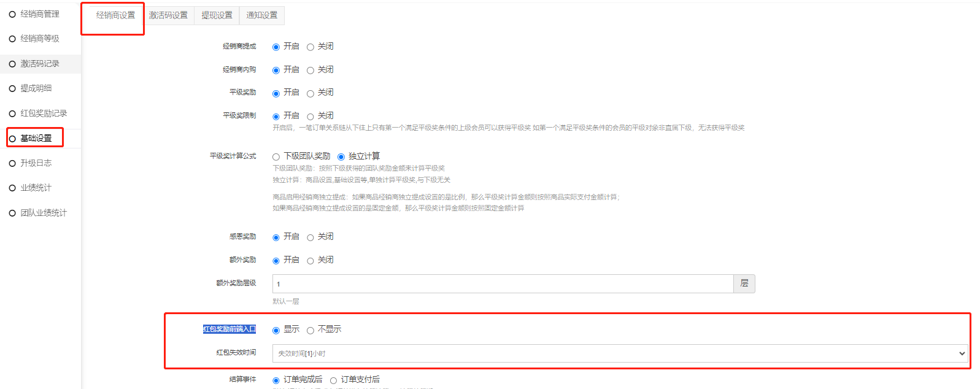Click the 额外奖励层级 input field
Screen dimensions: 980x389
503,284
